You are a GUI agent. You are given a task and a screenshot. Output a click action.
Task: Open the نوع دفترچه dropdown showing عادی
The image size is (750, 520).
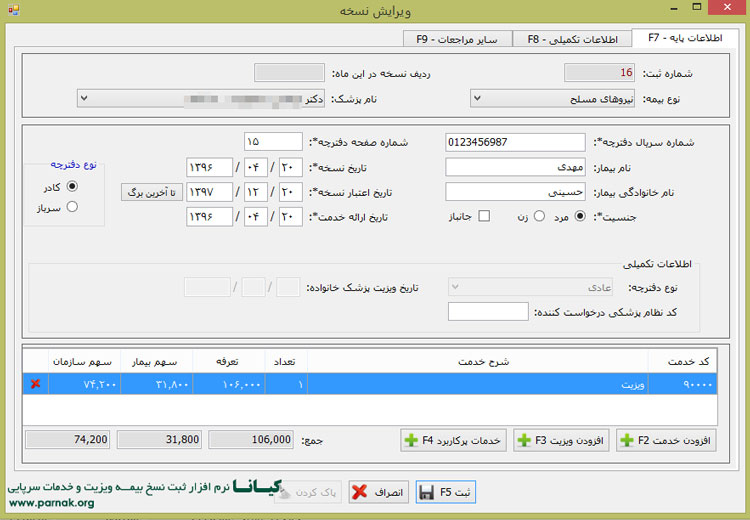(457, 287)
